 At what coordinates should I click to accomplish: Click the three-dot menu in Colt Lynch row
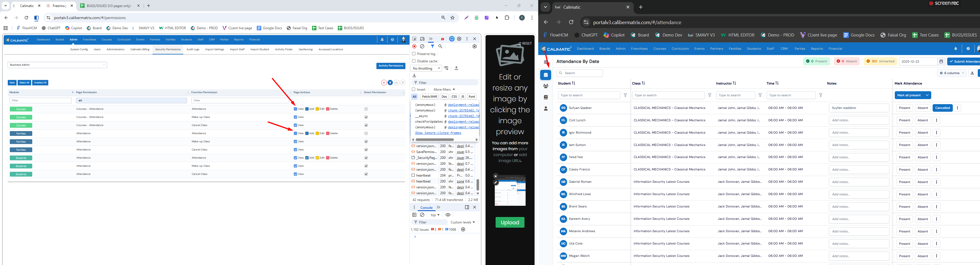point(937,120)
